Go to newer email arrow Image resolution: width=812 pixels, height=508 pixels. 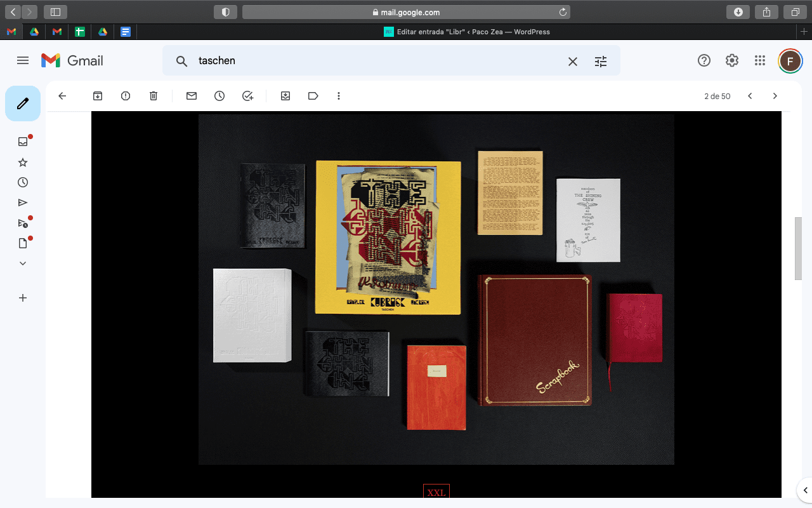[x=750, y=96]
